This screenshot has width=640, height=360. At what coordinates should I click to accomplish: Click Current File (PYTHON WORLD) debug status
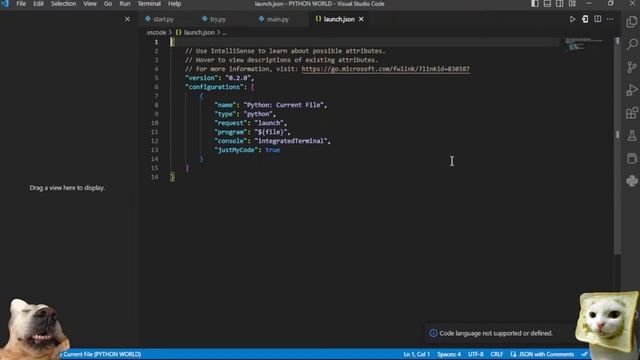101,354
